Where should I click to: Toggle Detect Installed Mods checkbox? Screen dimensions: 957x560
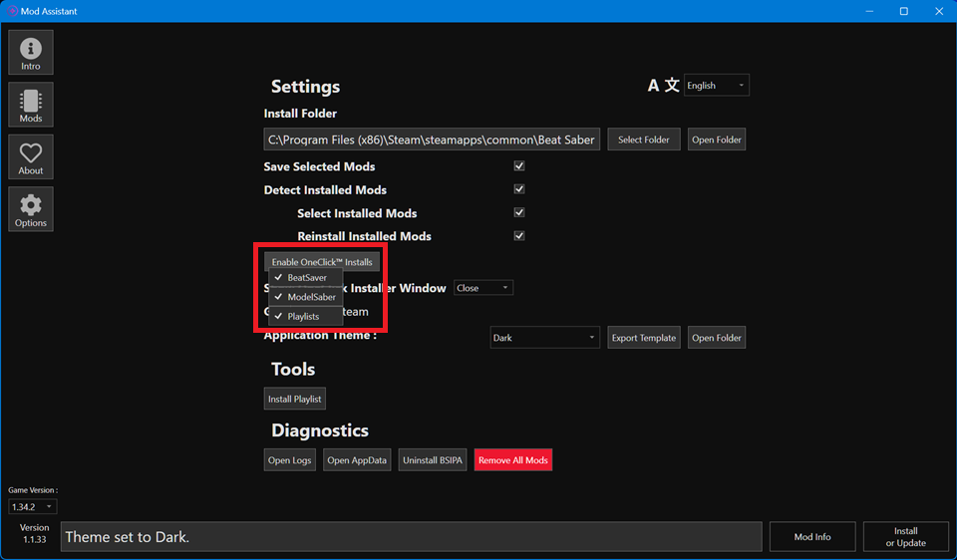(x=518, y=189)
